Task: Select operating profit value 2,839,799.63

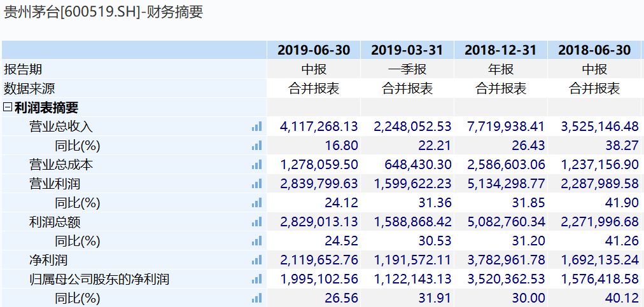Action: point(319,184)
